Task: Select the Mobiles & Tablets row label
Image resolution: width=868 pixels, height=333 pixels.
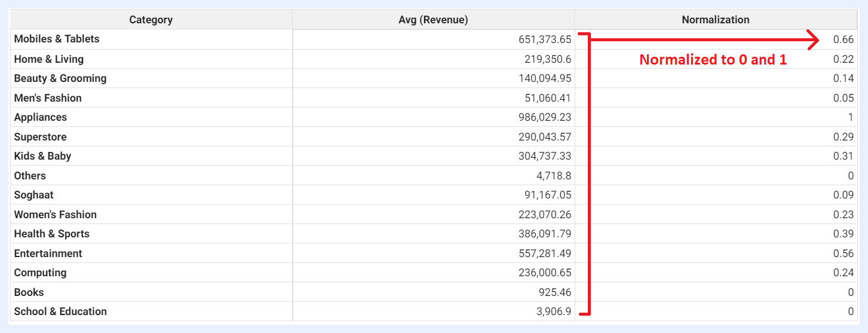Action: (x=57, y=39)
